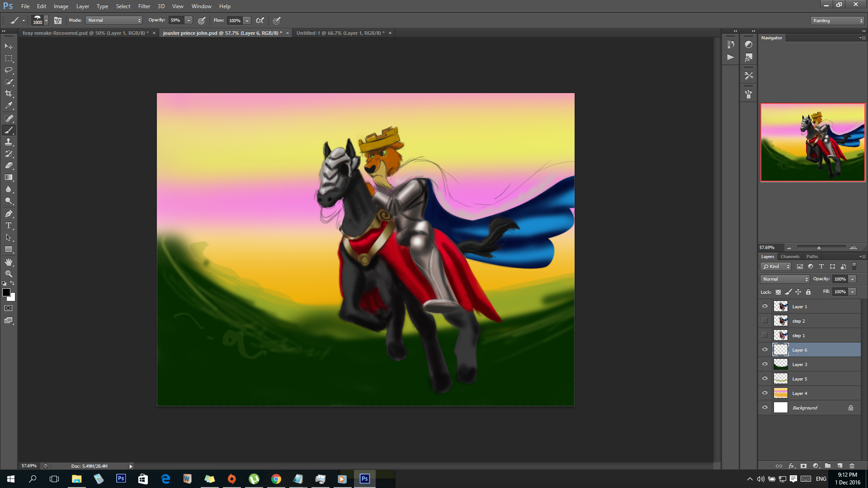Activate the Hand tool
Image resolution: width=868 pixels, height=488 pixels.
pos(9,262)
